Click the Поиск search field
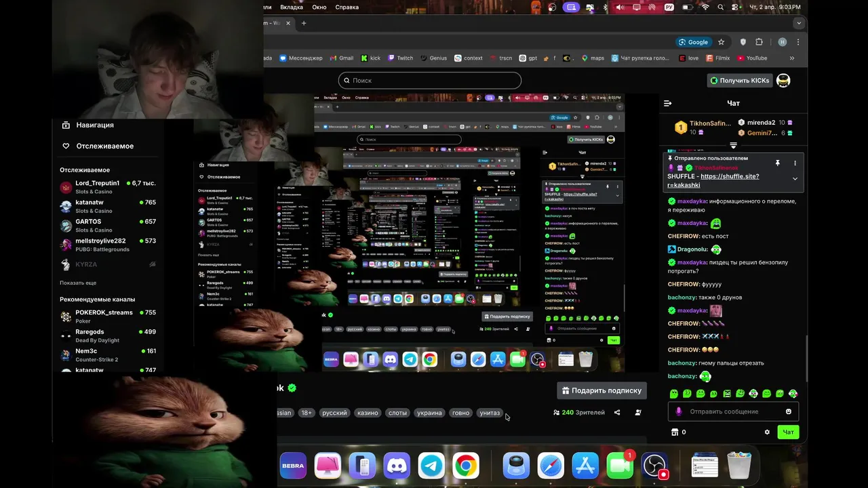This screenshot has width=868, height=488. click(429, 80)
